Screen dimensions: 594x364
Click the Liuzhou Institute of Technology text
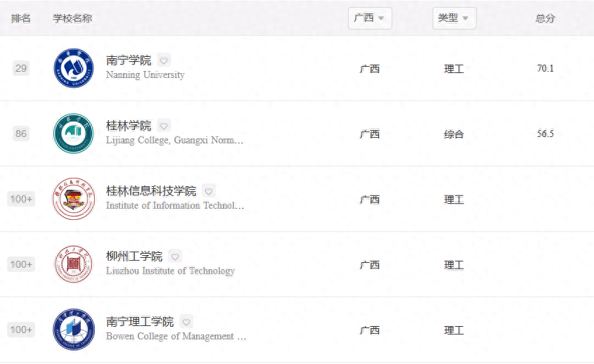(x=171, y=271)
